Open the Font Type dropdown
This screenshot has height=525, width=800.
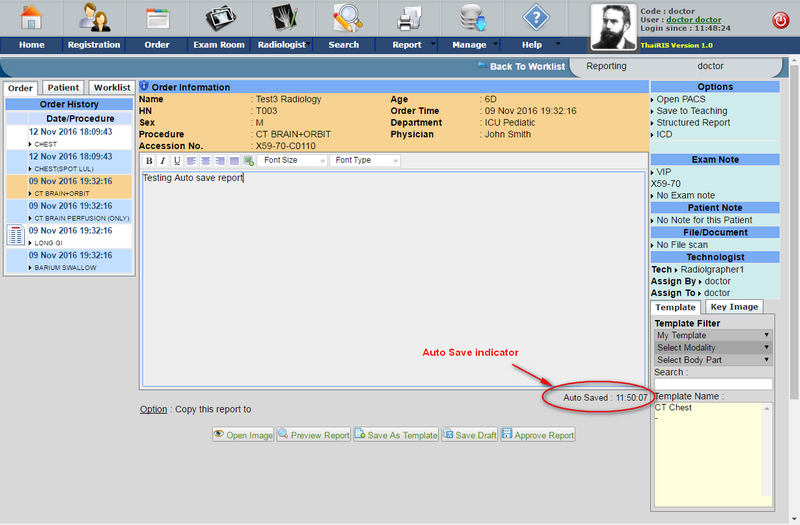coord(366,161)
